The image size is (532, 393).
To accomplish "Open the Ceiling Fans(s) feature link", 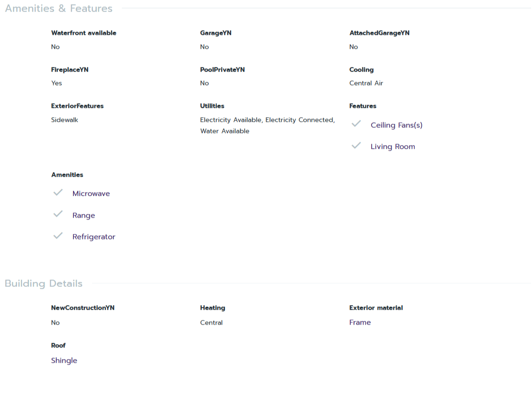I will [x=396, y=125].
